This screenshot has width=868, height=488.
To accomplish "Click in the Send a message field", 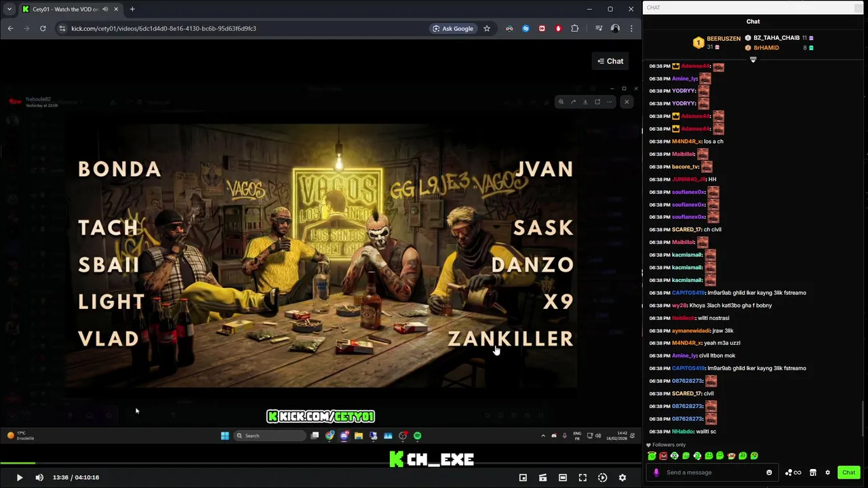I will tap(712, 472).
